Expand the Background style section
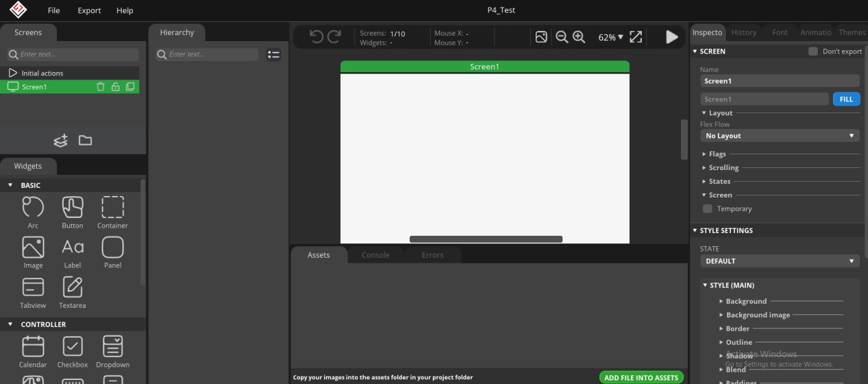This screenshot has width=868, height=384. point(746,301)
